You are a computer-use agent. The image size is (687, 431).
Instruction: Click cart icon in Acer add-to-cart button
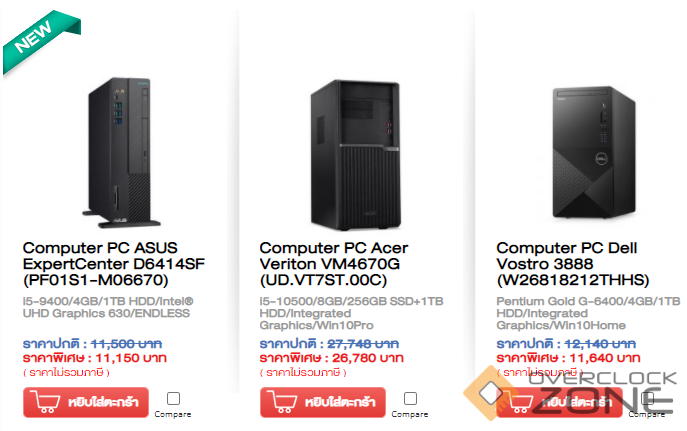point(284,403)
